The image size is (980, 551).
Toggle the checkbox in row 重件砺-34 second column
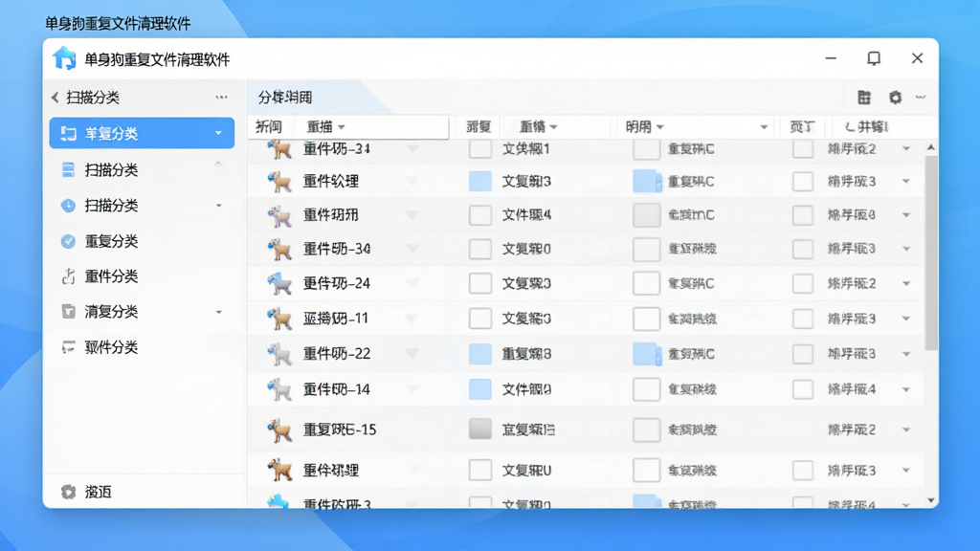click(480, 249)
